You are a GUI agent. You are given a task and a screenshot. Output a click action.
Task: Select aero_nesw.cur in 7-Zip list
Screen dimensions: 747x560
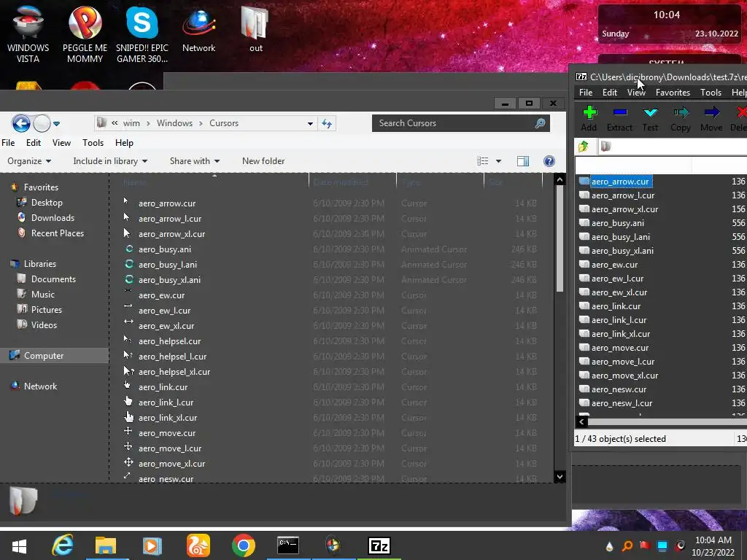[x=619, y=389]
